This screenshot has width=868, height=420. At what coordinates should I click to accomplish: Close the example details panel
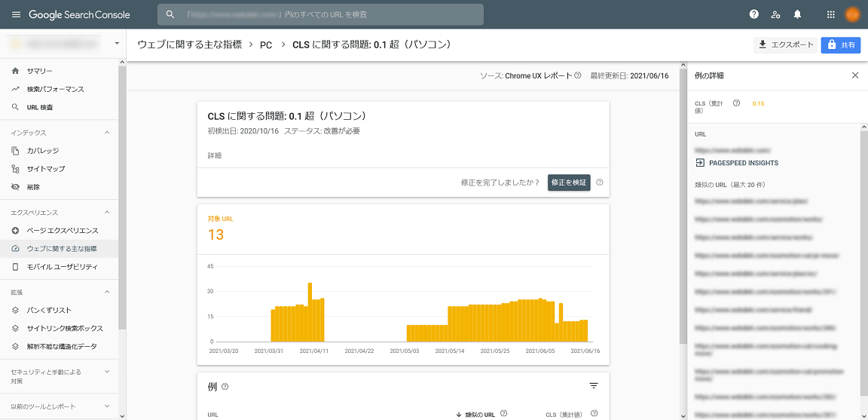(x=854, y=75)
